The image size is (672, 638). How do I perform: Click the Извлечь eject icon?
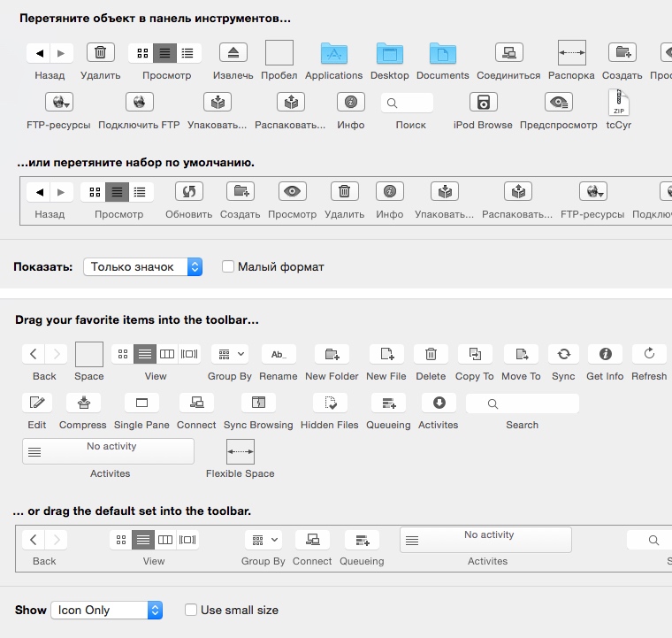pos(233,52)
